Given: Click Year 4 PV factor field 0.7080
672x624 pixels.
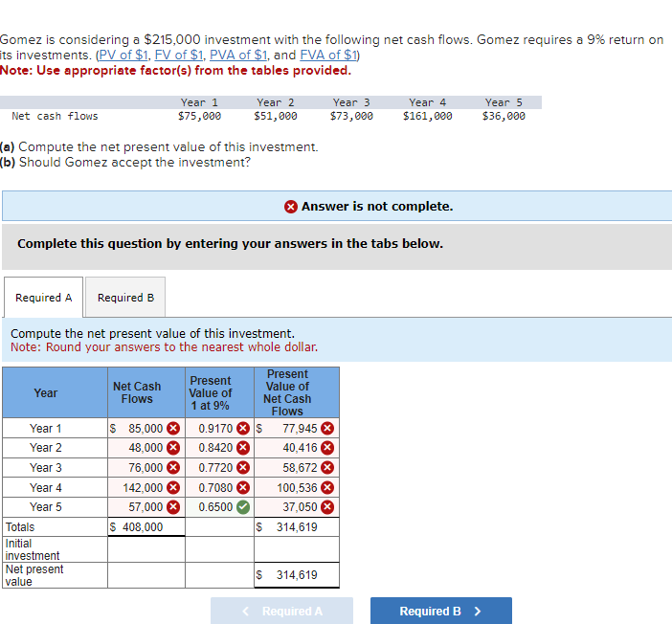Looking at the screenshot, I should click(219, 488).
